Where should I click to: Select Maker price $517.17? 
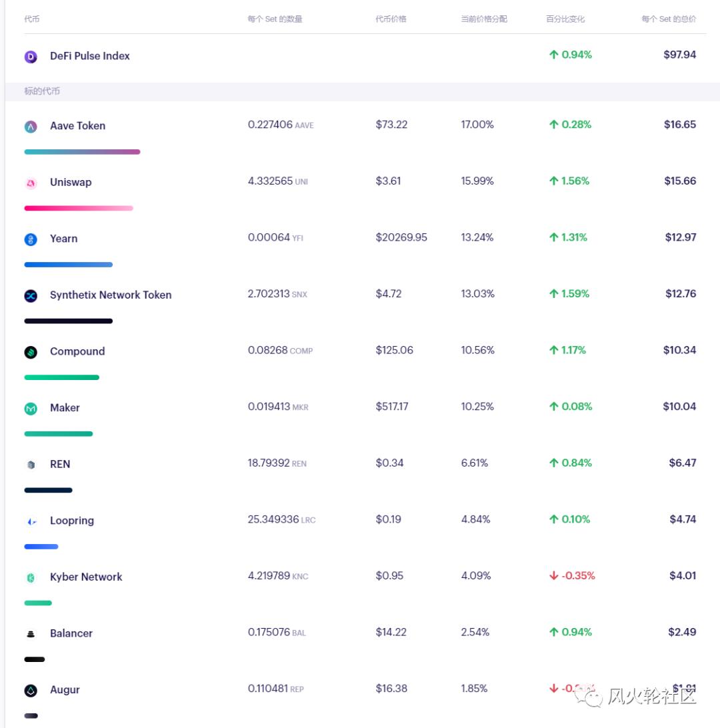[x=392, y=407]
